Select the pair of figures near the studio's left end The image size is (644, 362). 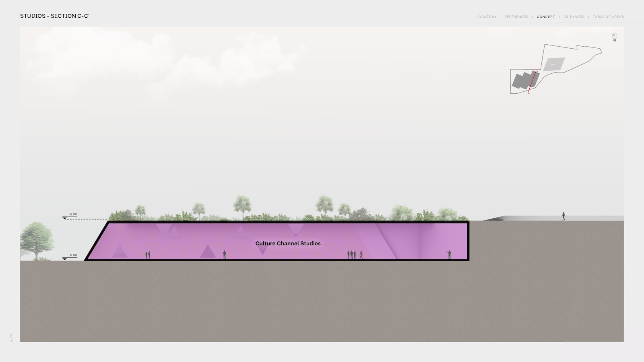(x=148, y=255)
